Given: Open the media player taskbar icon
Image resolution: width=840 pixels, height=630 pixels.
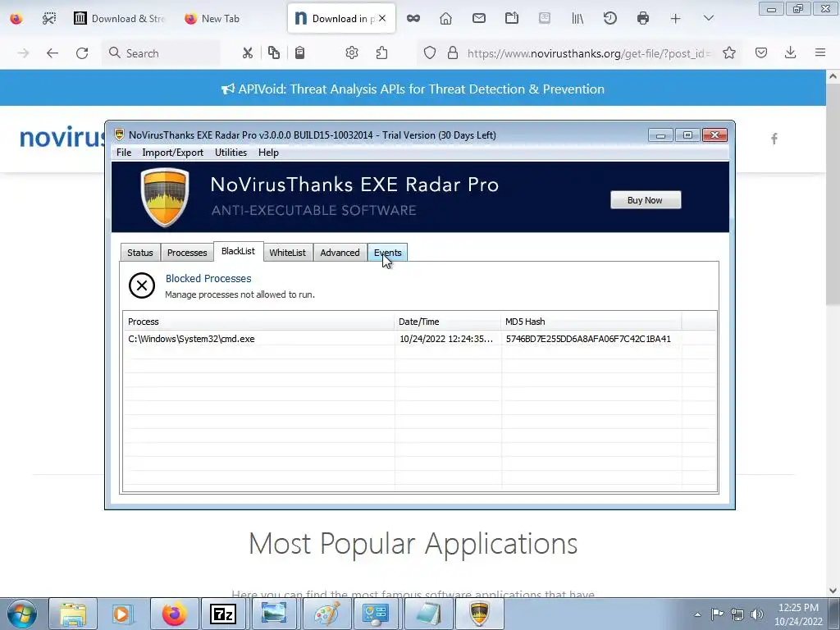Looking at the screenshot, I should 122,614.
